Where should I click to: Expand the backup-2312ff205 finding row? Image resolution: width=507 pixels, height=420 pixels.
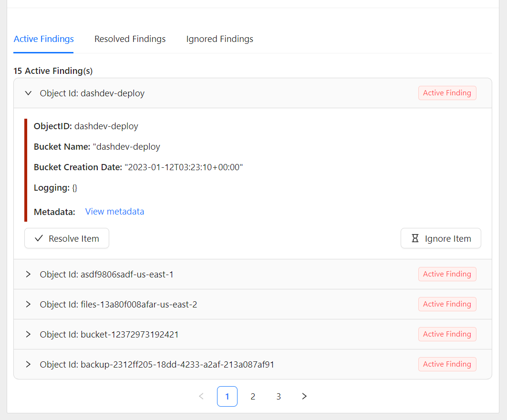pyautogui.click(x=28, y=364)
